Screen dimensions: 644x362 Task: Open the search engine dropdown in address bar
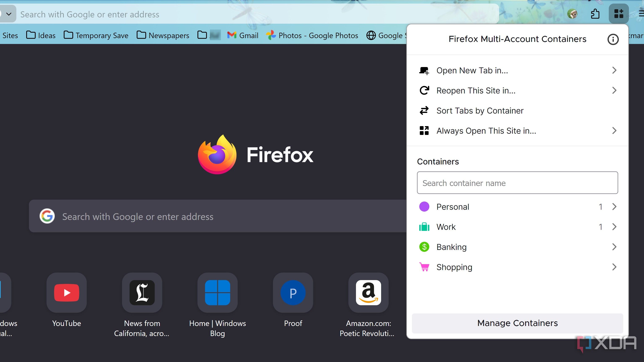[x=9, y=14]
